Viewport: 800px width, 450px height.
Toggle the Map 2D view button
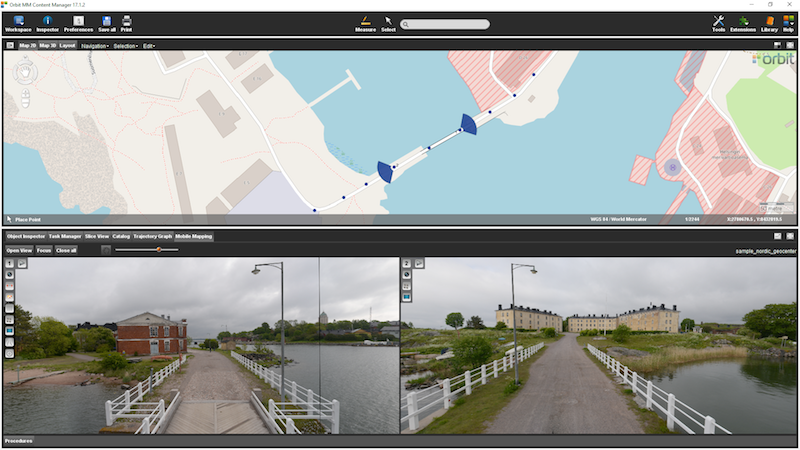[27, 45]
